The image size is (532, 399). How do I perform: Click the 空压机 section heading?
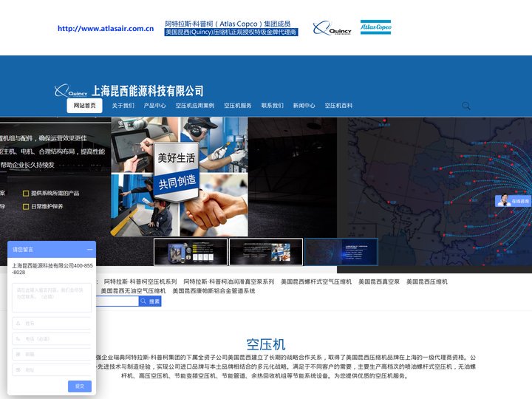(x=266, y=344)
